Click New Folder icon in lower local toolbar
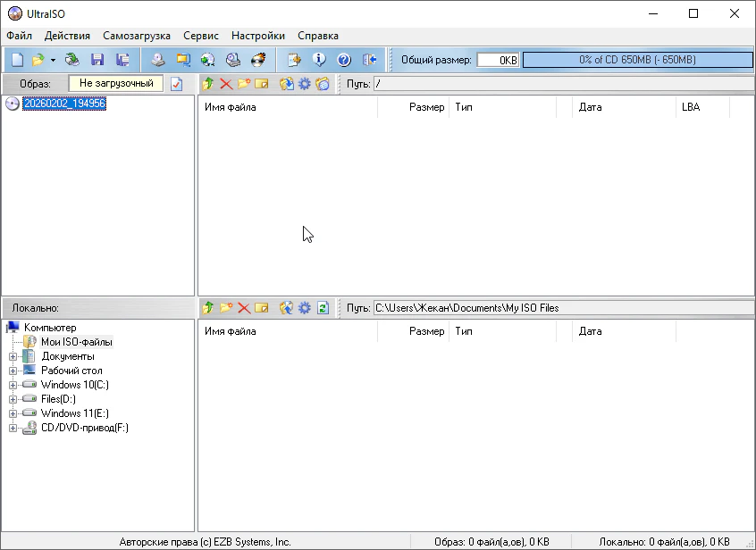Viewport: 756px width, 550px height. pos(226,308)
